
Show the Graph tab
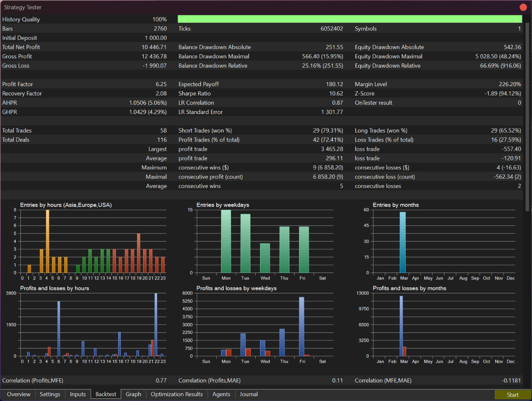133,394
